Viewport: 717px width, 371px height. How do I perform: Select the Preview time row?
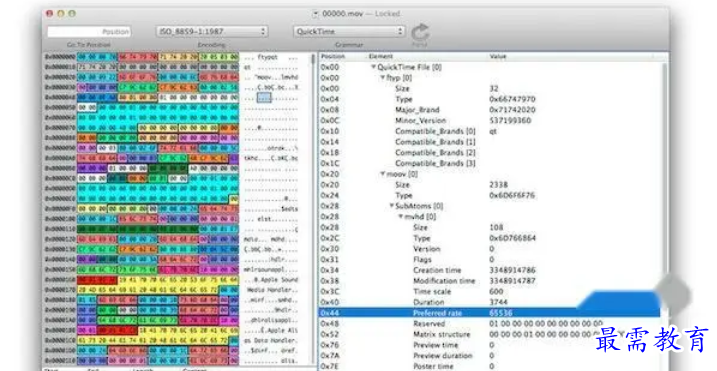(489, 345)
